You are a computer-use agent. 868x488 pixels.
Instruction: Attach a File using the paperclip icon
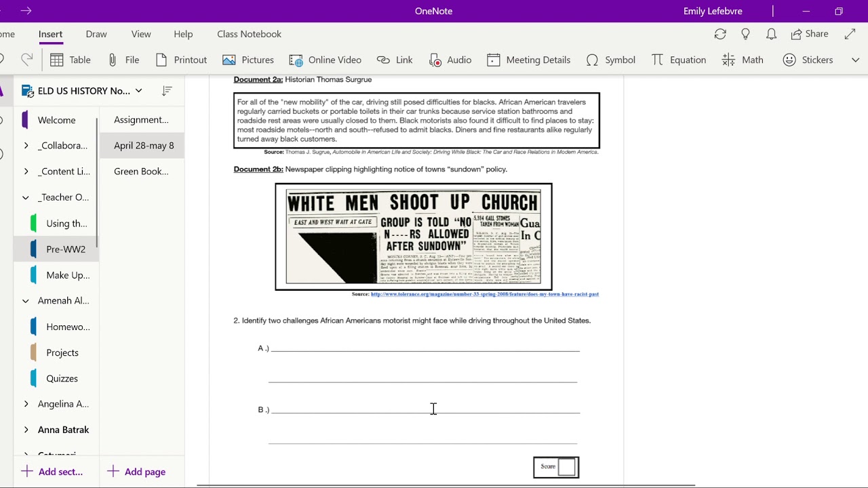point(123,60)
